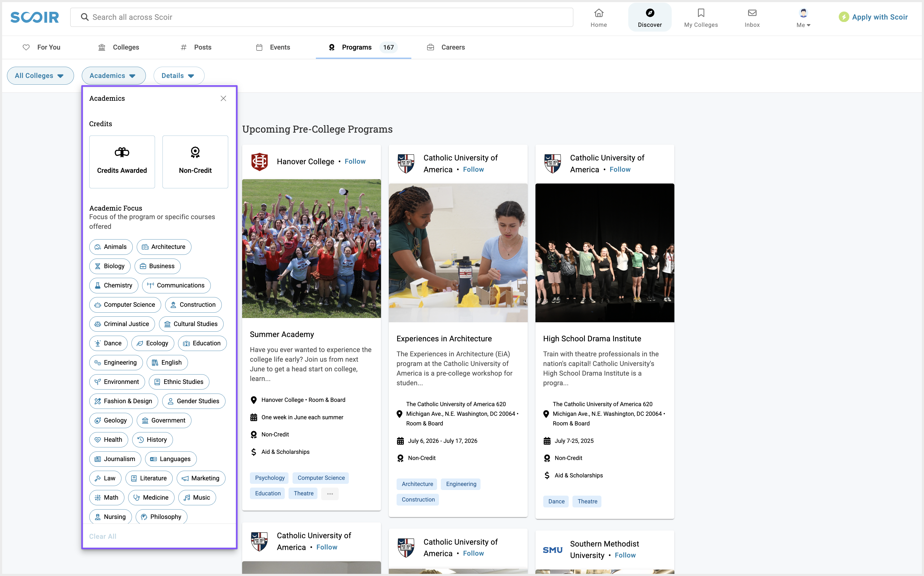Click the Scoir logo
Screen dimensions: 924x576
click(x=35, y=17)
